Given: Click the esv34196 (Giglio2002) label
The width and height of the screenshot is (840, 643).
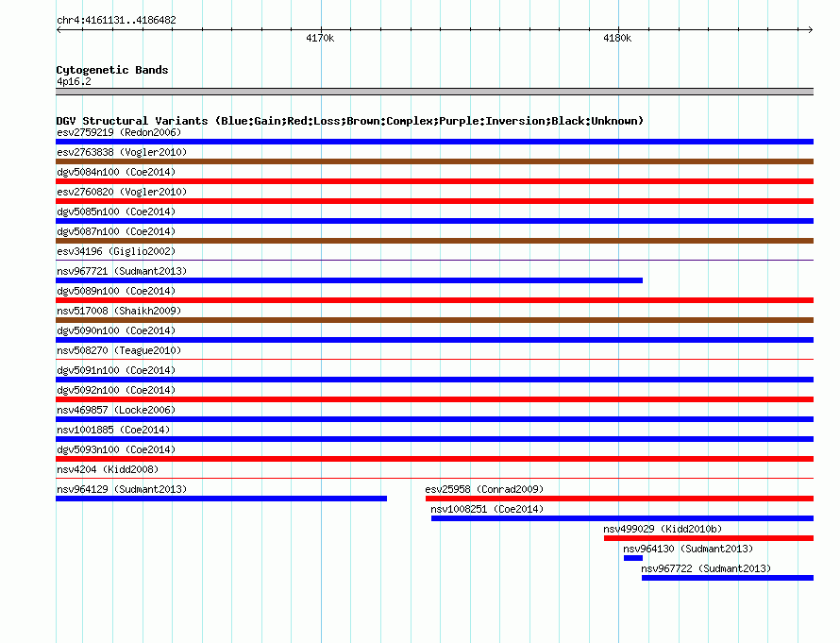Looking at the screenshot, I should pyautogui.click(x=116, y=251).
